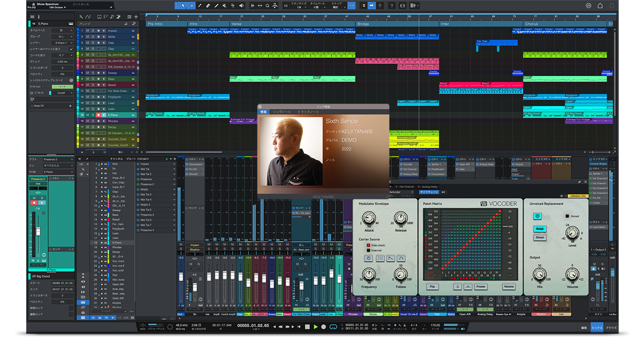Switch to the トラックノート tab
Screen dimensions: 644x363
[x=308, y=112]
